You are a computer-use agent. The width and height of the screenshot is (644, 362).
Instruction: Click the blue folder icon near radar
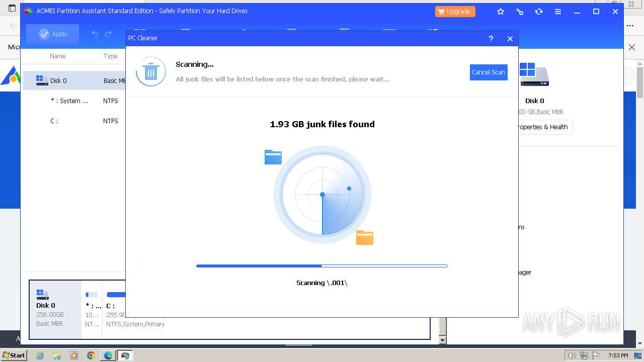coord(273,157)
